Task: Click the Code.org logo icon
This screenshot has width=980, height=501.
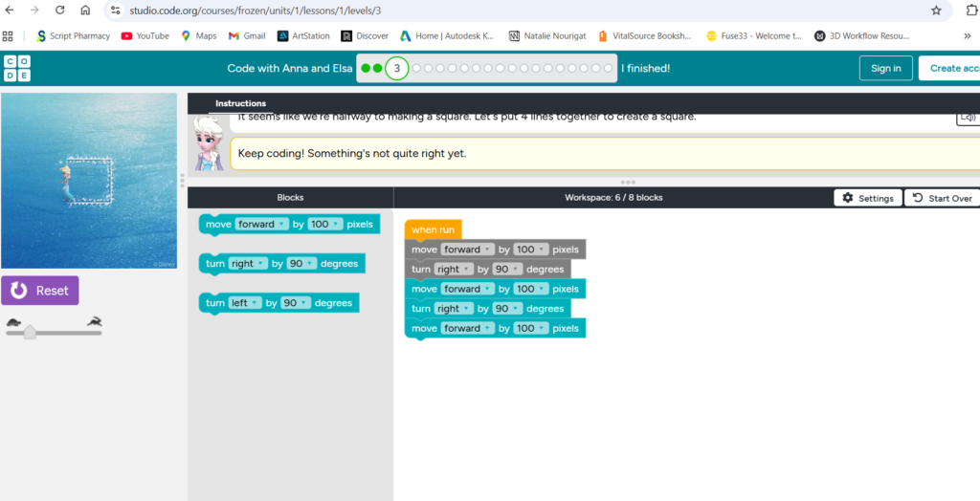Action: [x=16, y=68]
